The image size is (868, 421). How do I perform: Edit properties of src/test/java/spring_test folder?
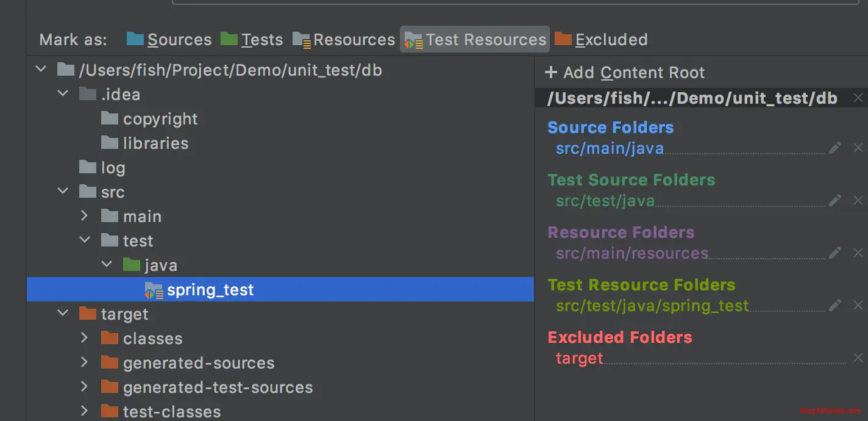[x=835, y=305]
